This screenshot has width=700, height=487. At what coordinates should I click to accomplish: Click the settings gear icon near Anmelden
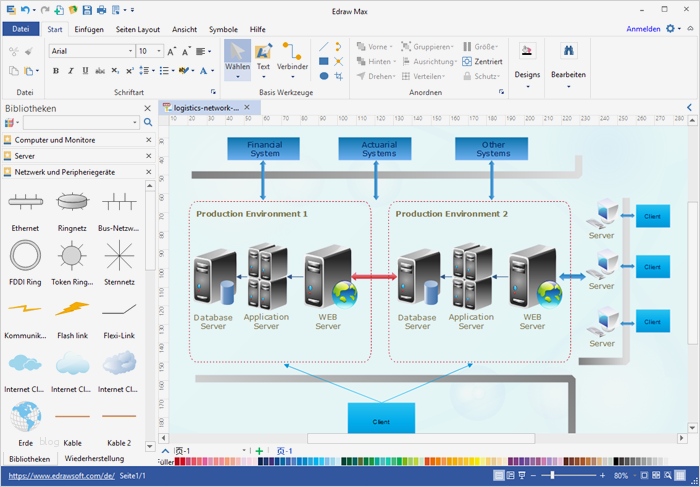(x=670, y=29)
